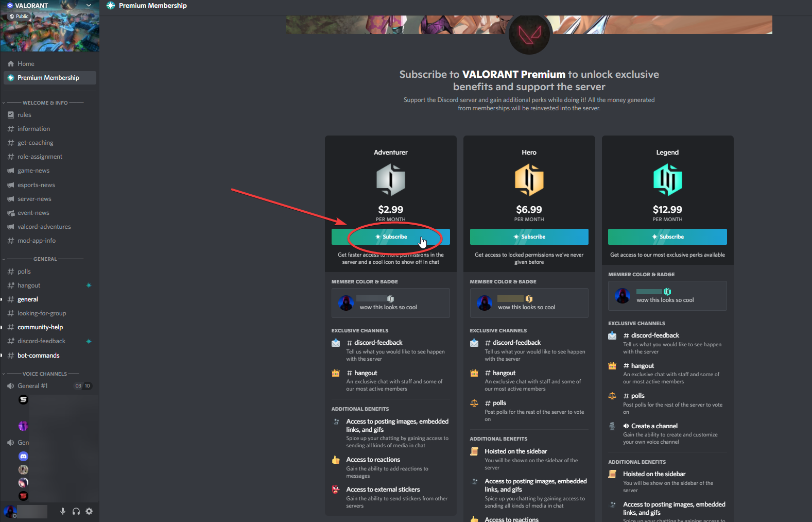
Task: Subscribe to the Hero tier
Action: (x=529, y=237)
